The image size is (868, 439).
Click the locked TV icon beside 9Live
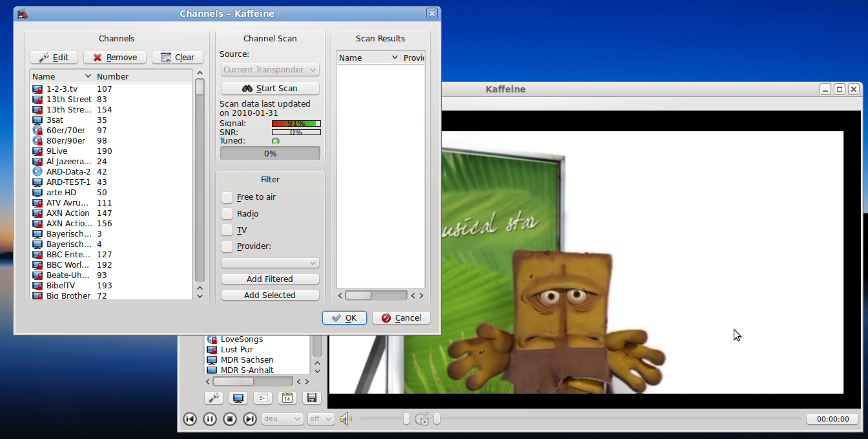[37, 151]
